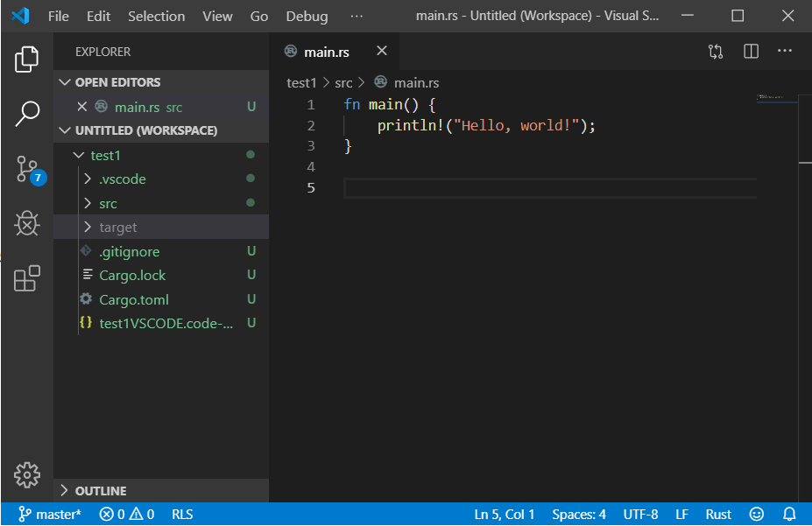Click the VS Code logo icon

pyautogui.click(x=20, y=16)
